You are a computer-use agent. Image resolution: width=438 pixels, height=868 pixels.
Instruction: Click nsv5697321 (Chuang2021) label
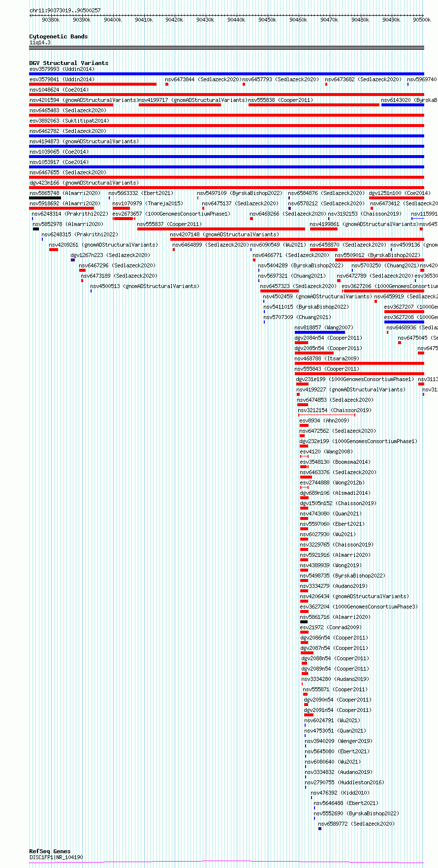tap(292, 276)
